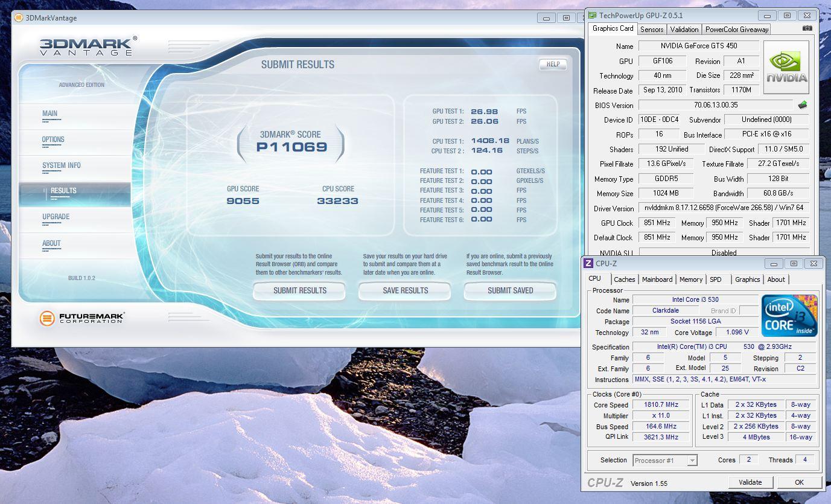Click the SUBMIT RESULTS button
Image resolution: width=831 pixels, height=504 pixels.
pos(300,290)
